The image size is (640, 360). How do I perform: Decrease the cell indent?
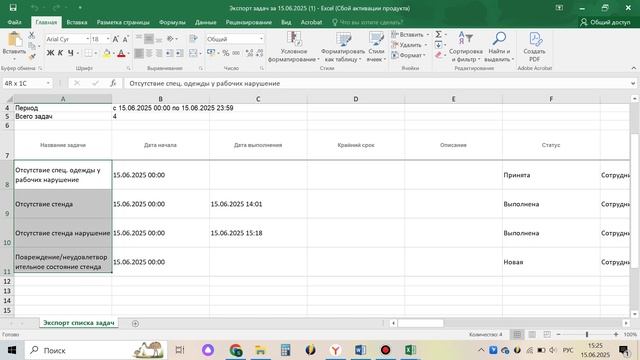pyautogui.click(x=169, y=53)
